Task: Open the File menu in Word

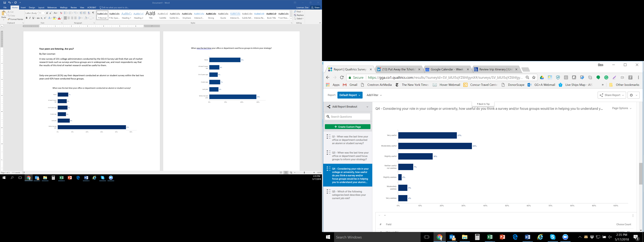Action: click(x=5, y=8)
